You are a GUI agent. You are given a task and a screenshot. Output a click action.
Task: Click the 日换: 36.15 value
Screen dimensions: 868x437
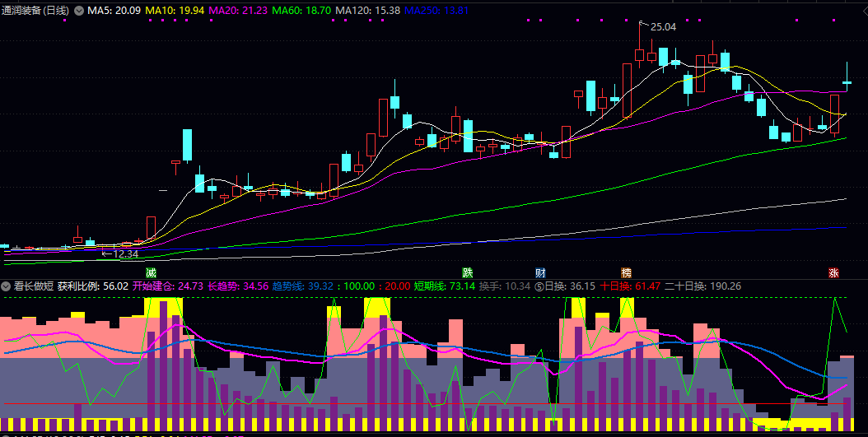(570, 286)
